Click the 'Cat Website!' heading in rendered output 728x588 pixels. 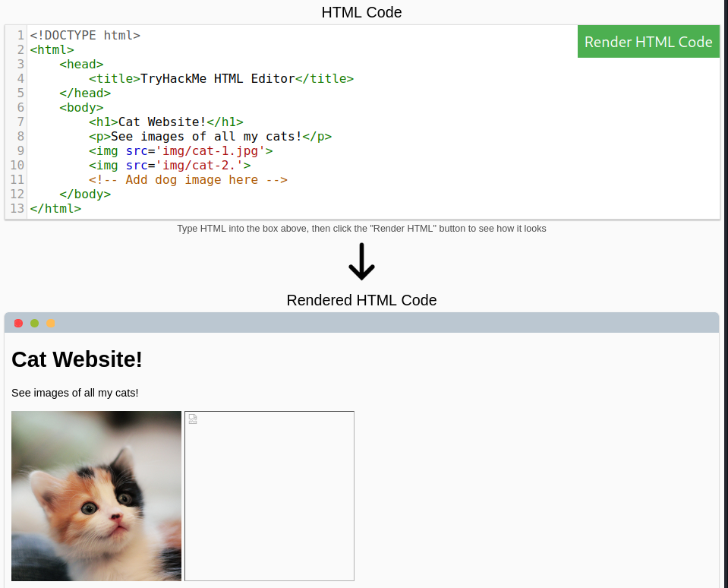[76, 359]
